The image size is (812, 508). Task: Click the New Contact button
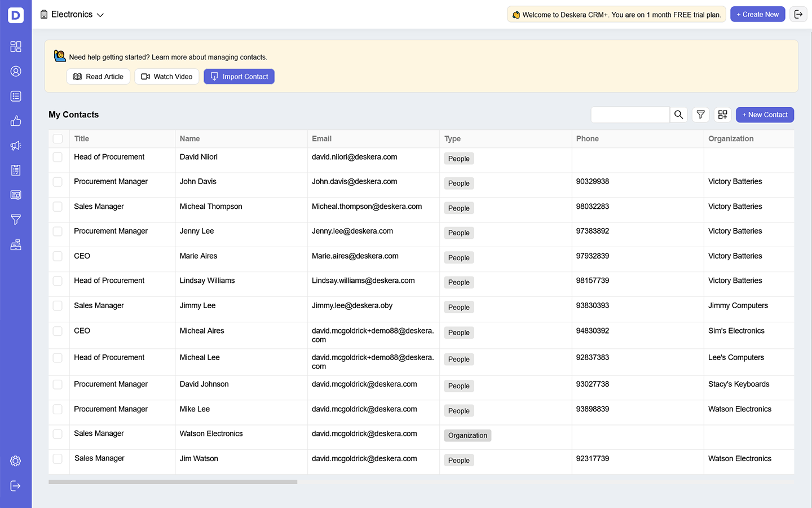click(765, 115)
